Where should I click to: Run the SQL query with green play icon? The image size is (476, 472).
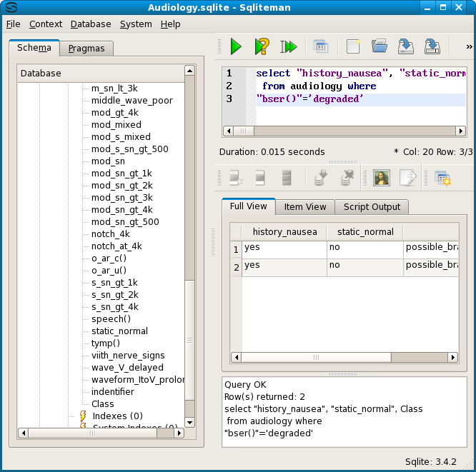235,46
